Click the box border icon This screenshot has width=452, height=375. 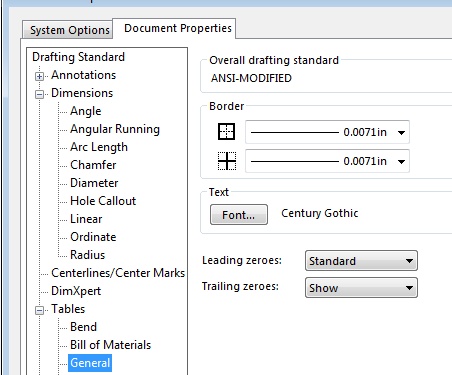pyautogui.click(x=226, y=131)
